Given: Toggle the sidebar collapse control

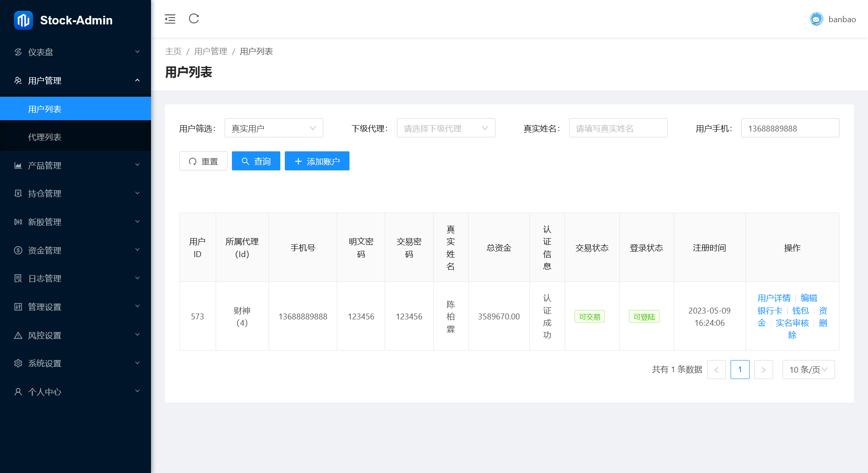Looking at the screenshot, I should pyautogui.click(x=170, y=19).
